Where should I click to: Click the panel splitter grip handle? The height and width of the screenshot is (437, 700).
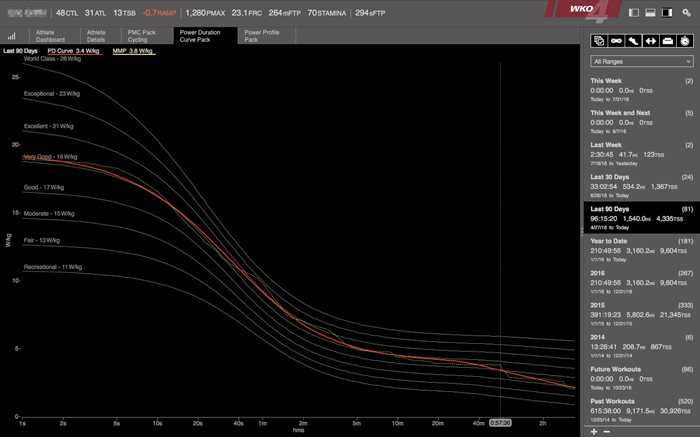pos(582,231)
